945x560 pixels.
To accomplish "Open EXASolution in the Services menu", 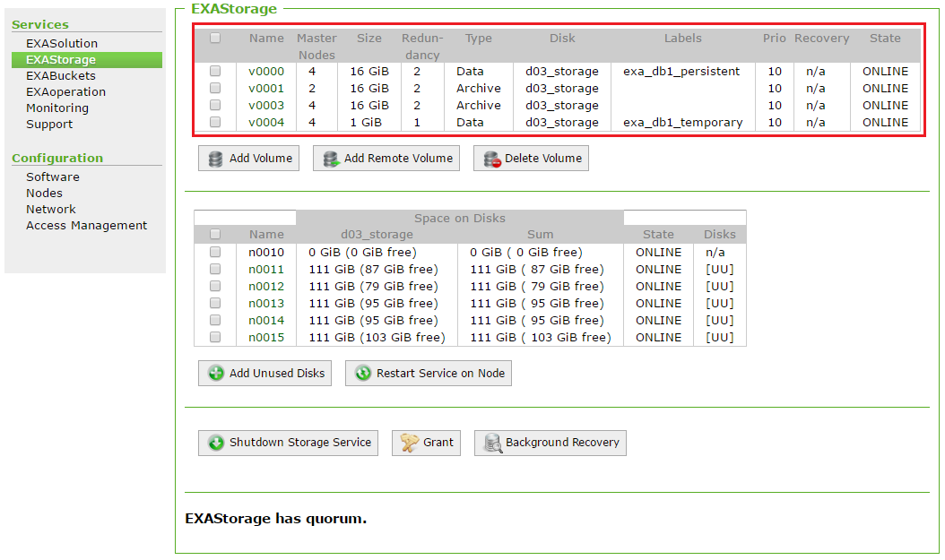I will point(62,43).
